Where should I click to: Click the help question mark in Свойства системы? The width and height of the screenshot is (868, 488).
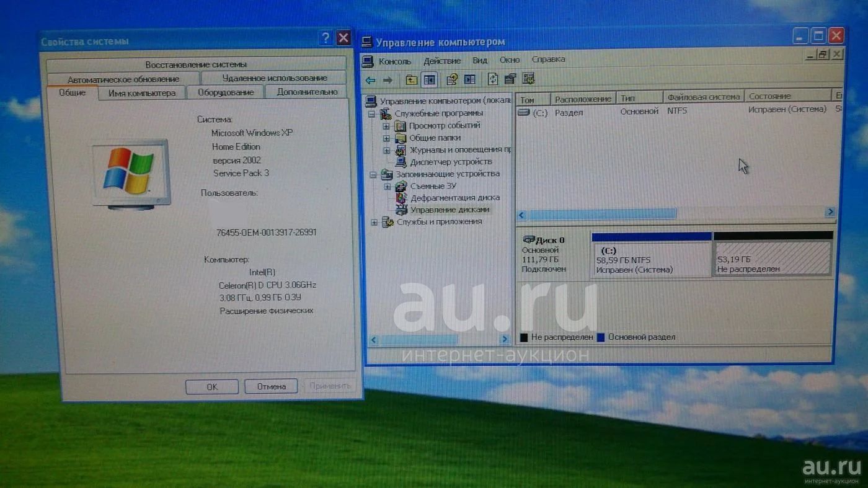coord(325,38)
